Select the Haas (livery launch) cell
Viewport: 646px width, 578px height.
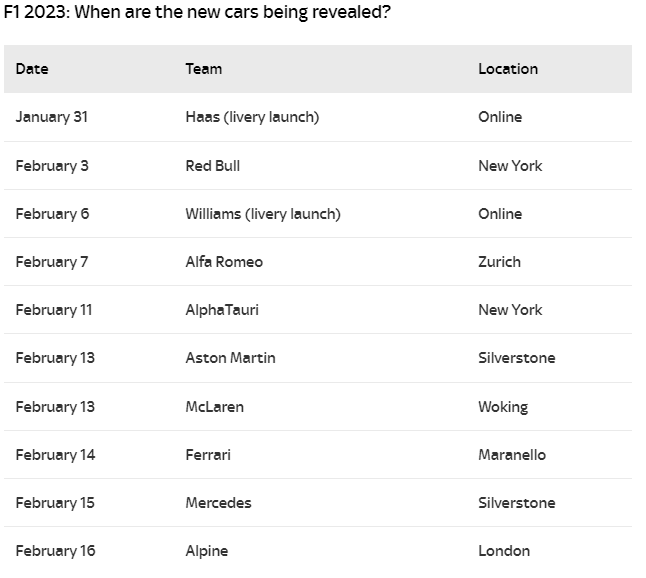[x=252, y=117]
